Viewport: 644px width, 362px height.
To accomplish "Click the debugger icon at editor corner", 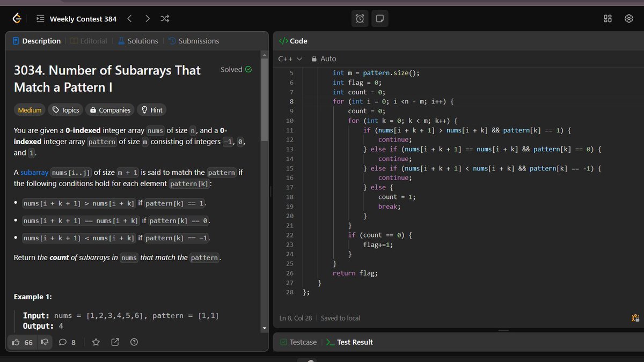I will click(x=635, y=318).
